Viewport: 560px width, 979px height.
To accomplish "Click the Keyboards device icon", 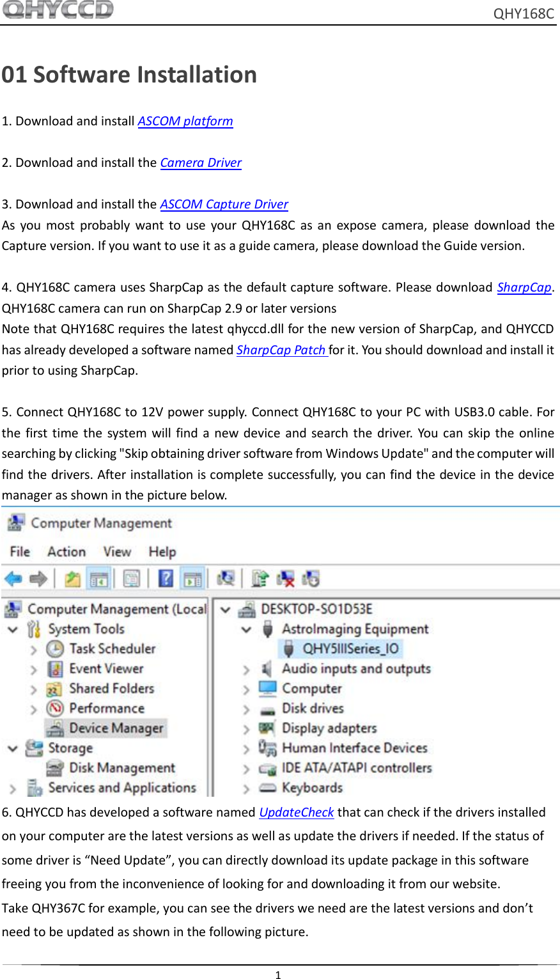I will pyautogui.click(x=268, y=788).
